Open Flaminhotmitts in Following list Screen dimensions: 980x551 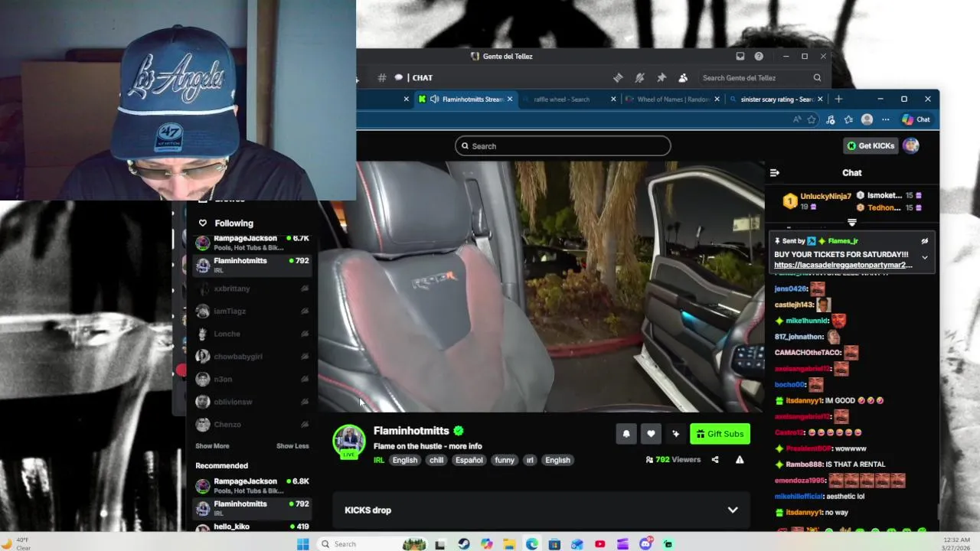point(252,265)
